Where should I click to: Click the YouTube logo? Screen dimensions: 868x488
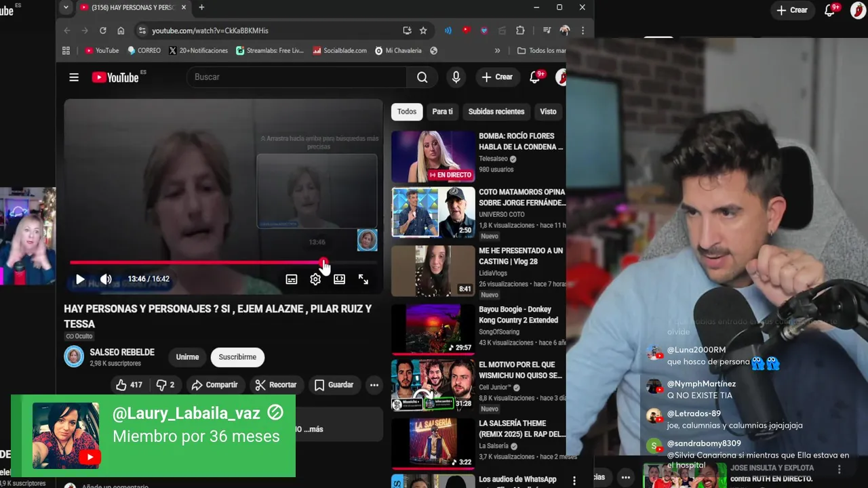[116, 77]
